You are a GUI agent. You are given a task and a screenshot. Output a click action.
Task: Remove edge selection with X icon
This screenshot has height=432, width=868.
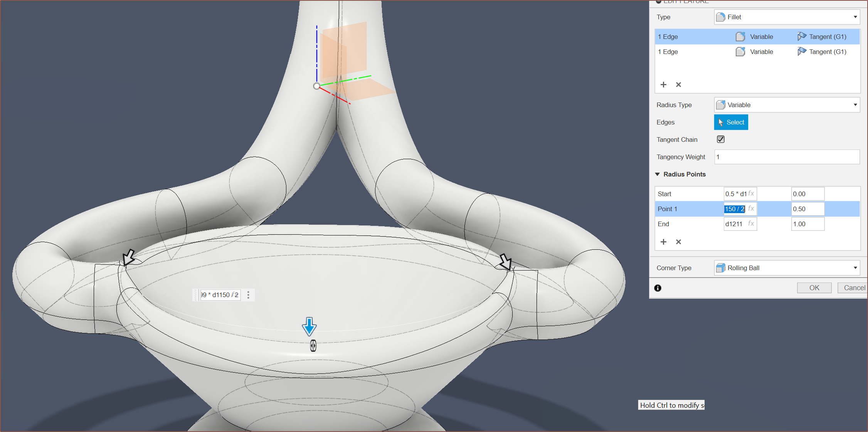click(x=678, y=84)
